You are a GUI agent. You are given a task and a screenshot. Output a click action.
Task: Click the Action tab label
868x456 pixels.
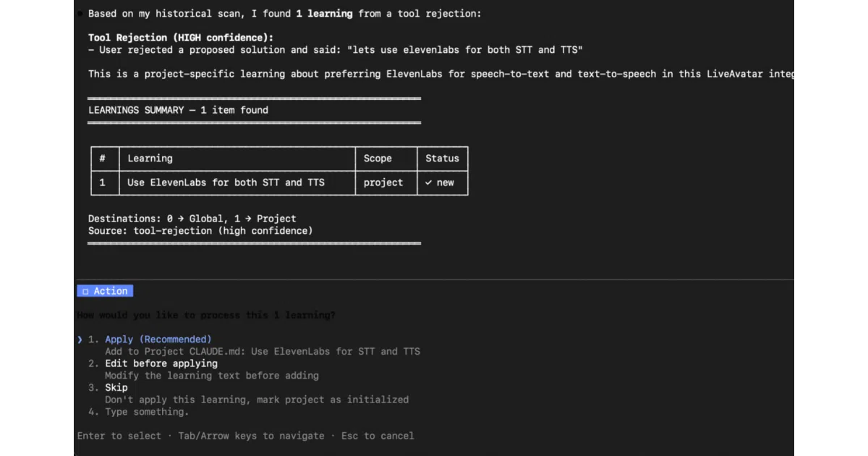pos(110,291)
